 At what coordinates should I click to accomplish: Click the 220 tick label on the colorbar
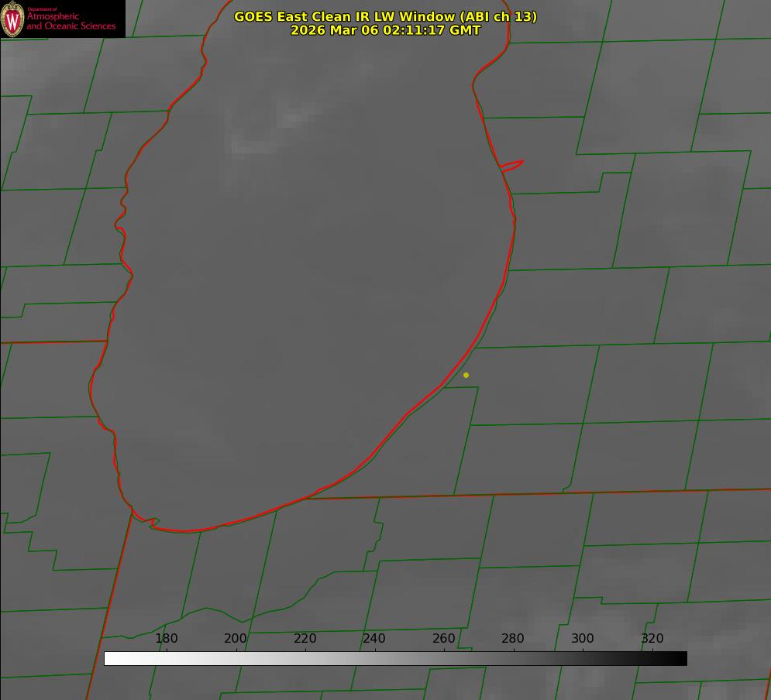click(x=305, y=639)
